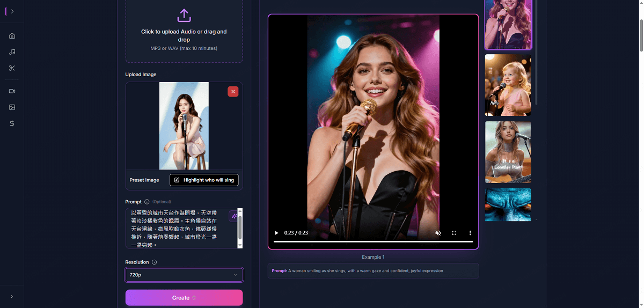Open the dollar pricing icon in sidebar

12,123
